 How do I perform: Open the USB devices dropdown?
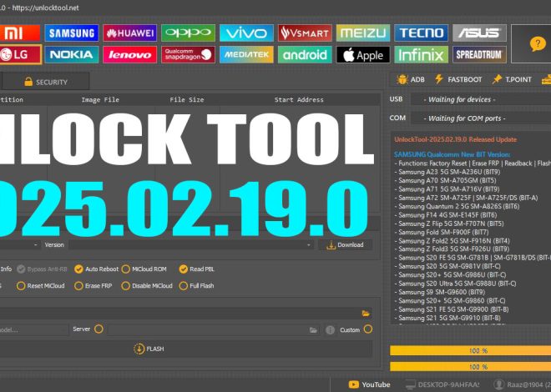pos(481,99)
